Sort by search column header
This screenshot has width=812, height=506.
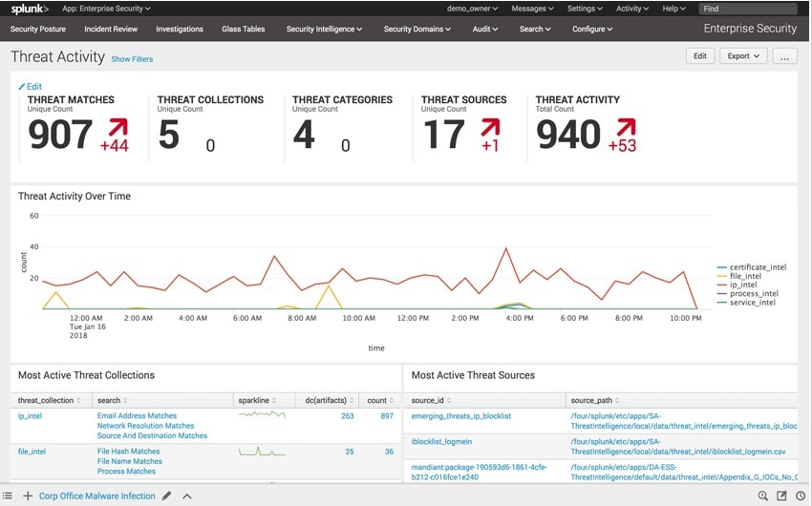(x=113, y=400)
